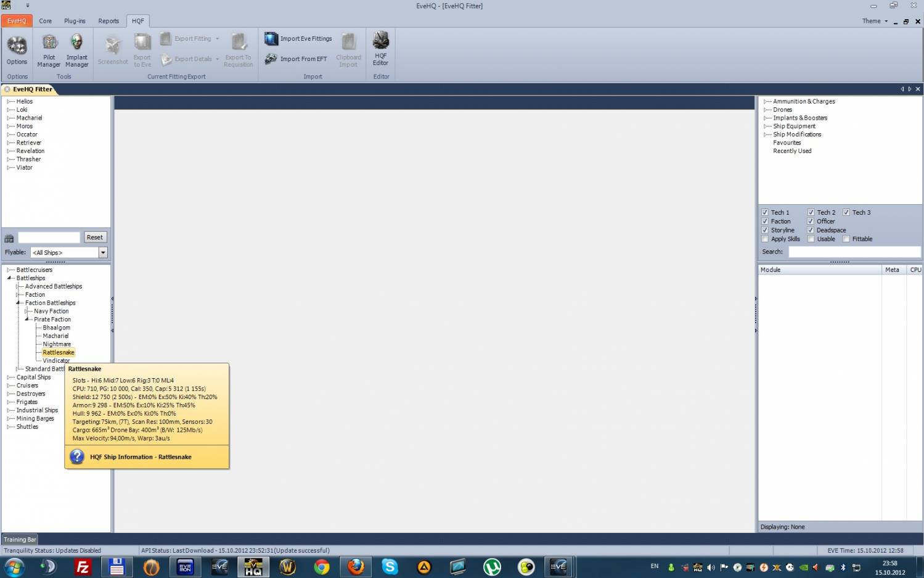Switch to the Plug-ins ribbon tab
924x578 pixels.
click(75, 21)
